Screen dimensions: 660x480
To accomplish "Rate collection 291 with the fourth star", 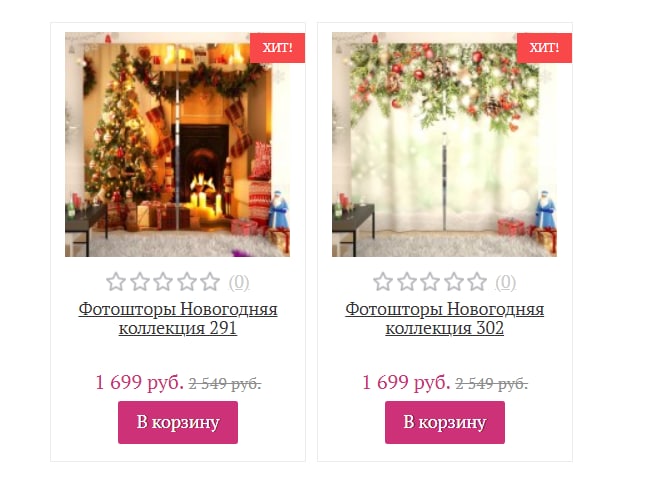I will (x=186, y=282).
